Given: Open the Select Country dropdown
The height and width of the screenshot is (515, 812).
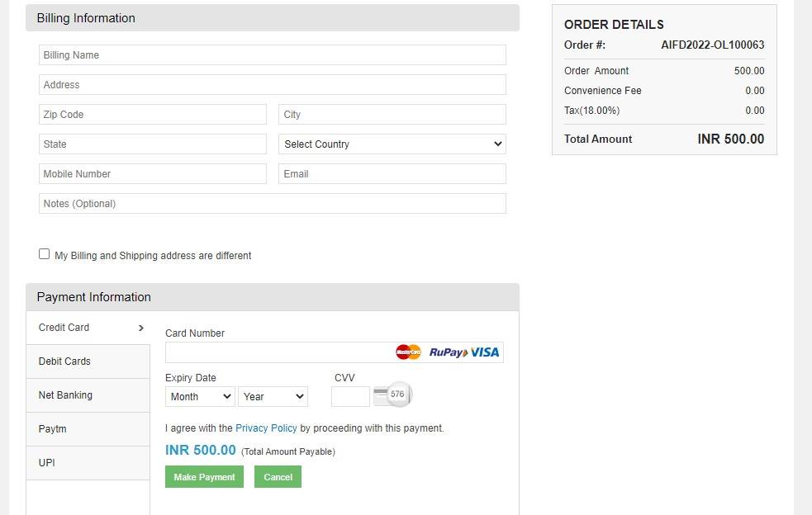Looking at the screenshot, I should (392, 144).
